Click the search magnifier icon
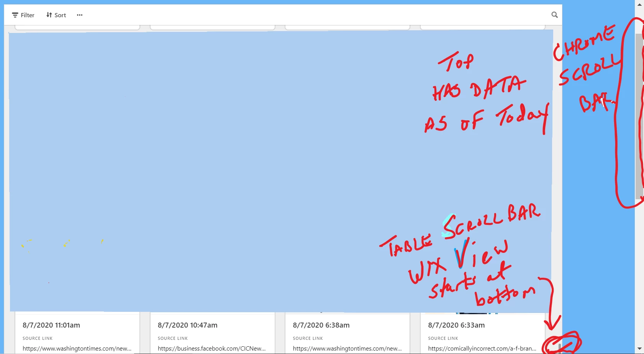This screenshot has height=354, width=644. coord(554,15)
